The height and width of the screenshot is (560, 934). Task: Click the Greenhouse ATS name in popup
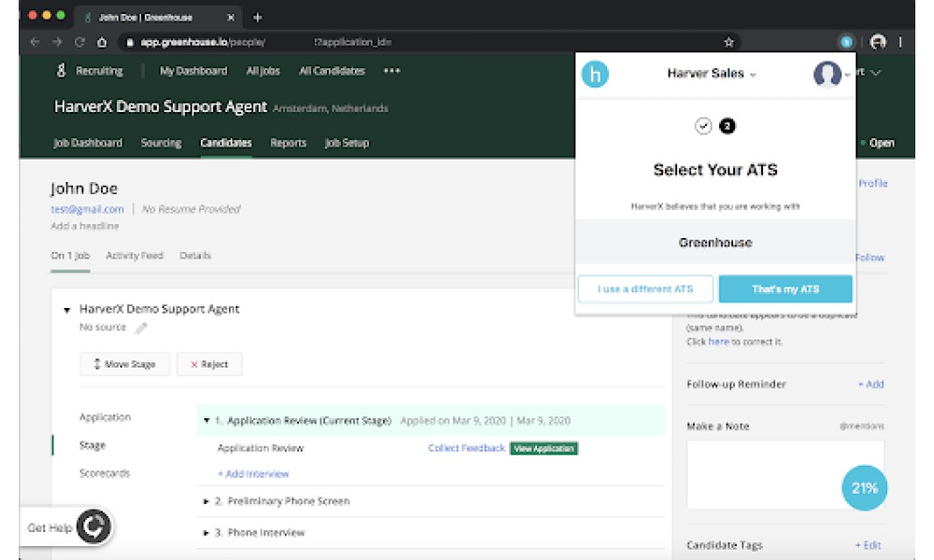pyautogui.click(x=715, y=243)
